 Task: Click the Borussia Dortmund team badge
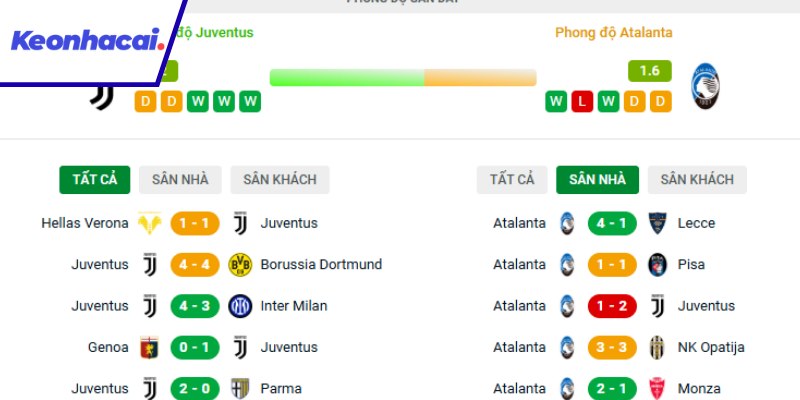click(240, 265)
